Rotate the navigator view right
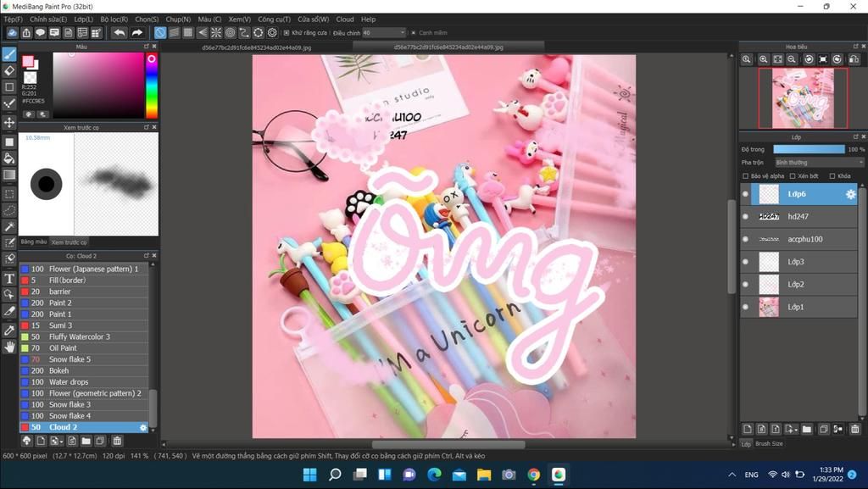The width and height of the screenshot is (868, 489). [837, 59]
